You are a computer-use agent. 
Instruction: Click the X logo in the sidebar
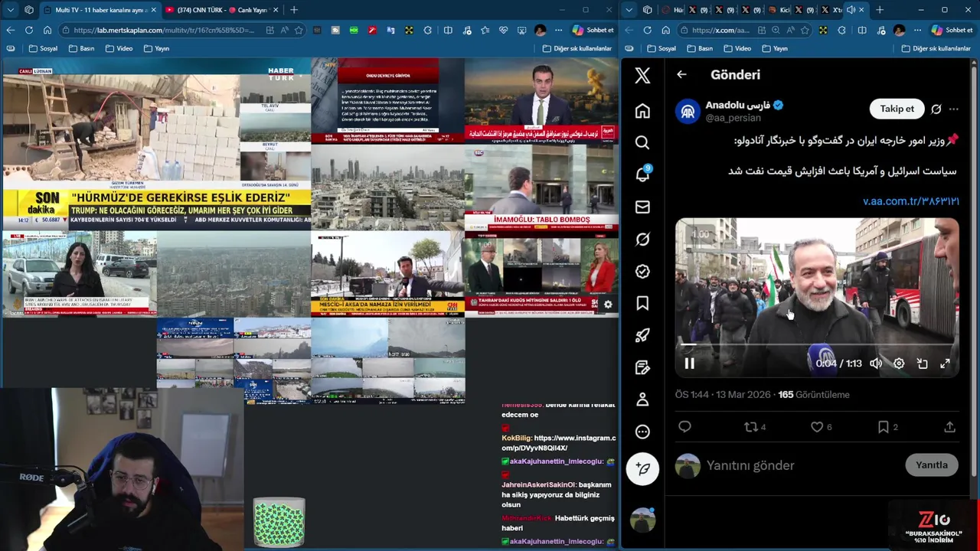pos(642,75)
